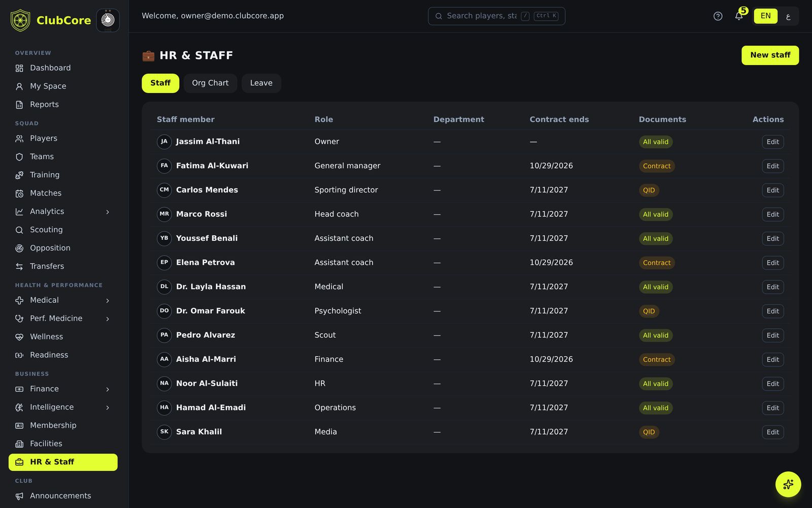Screen dimensions: 812x508
Task: Click the Announcements megaphone icon
Action: [19, 496]
